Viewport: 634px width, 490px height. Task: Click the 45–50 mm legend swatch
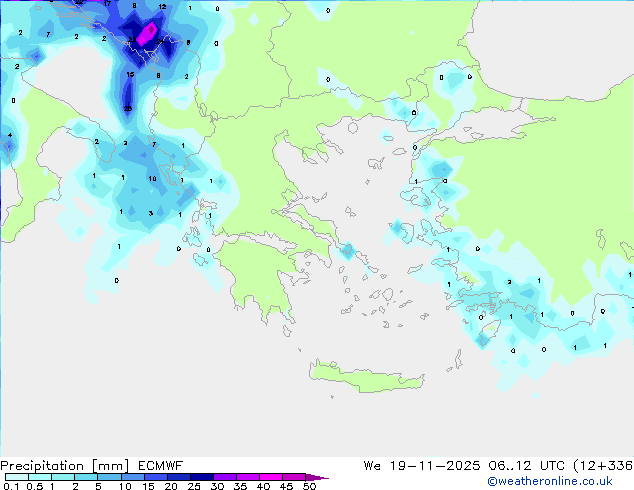[x=294, y=477]
